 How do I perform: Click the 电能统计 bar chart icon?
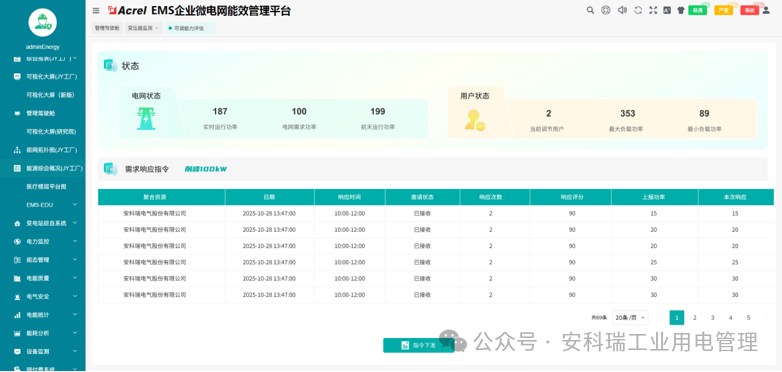tap(17, 315)
